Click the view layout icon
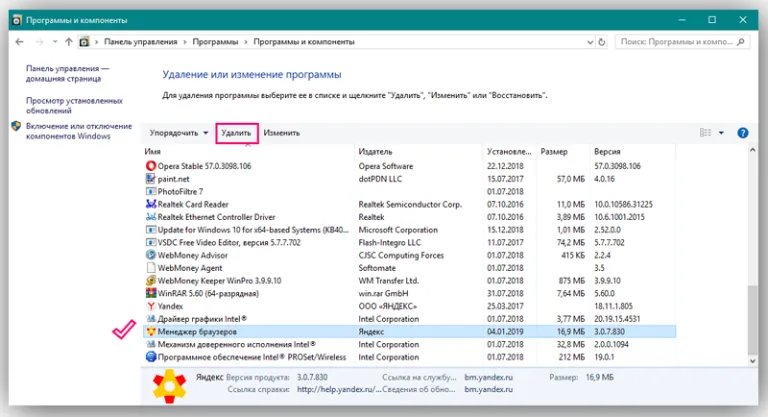768x417 pixels. (x=705, y=133)
